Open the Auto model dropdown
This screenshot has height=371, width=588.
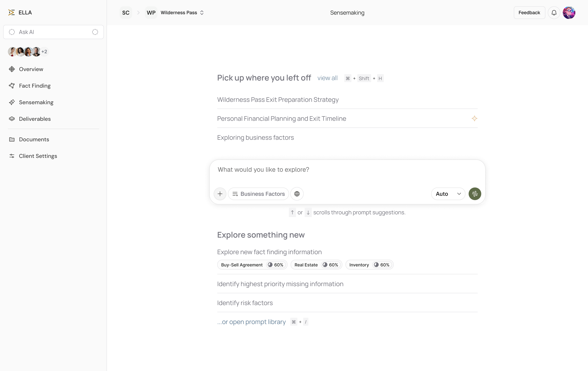point(448,194)
